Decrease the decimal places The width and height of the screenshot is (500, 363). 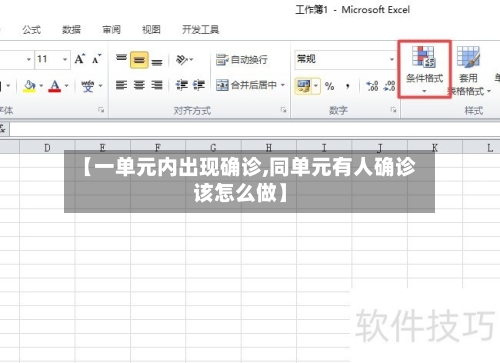[x=389, y=86]
